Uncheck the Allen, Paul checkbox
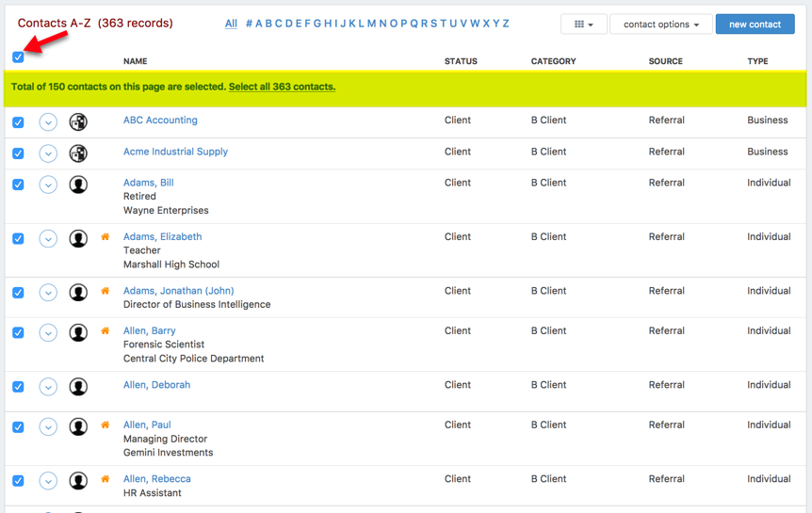Image resolution: width=812 pixels, height=513 pixels. click(x=18, y=426)
